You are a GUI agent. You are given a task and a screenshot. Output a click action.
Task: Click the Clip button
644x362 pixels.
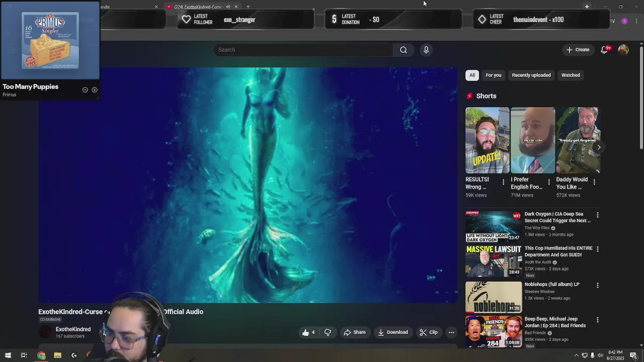coord(429,332)
